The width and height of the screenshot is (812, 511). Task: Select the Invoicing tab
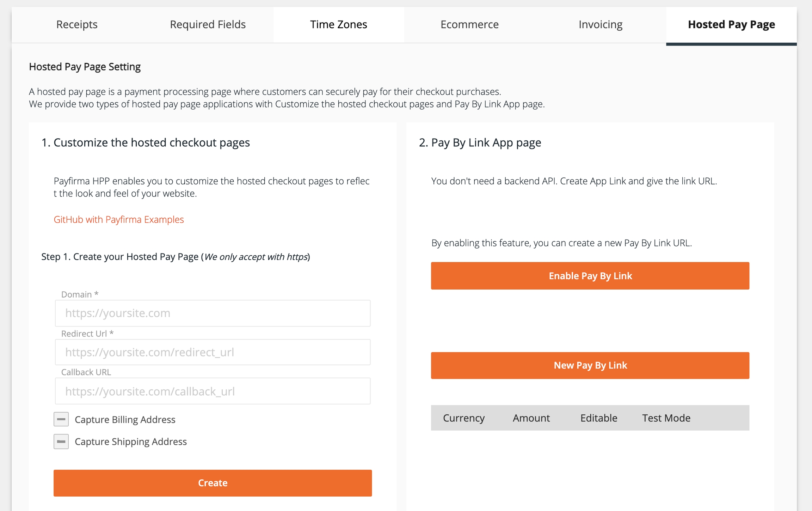click(600, 24)
